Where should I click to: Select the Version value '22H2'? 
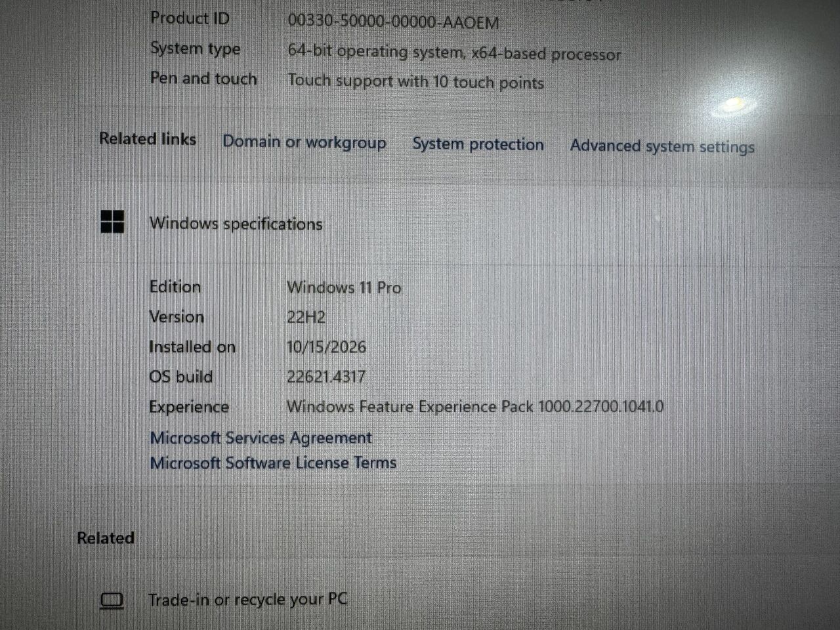tap(306, 317)
